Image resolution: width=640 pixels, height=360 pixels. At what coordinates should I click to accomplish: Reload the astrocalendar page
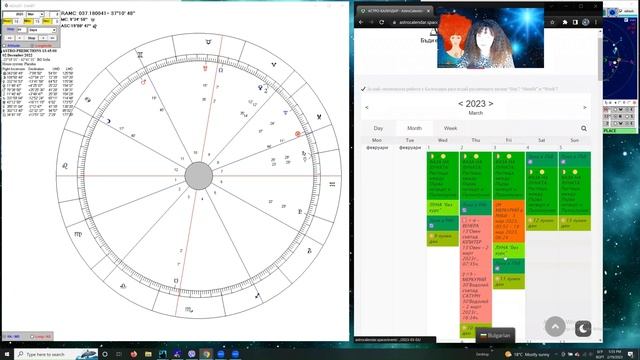pyautogui.click(x=382, y=22)
